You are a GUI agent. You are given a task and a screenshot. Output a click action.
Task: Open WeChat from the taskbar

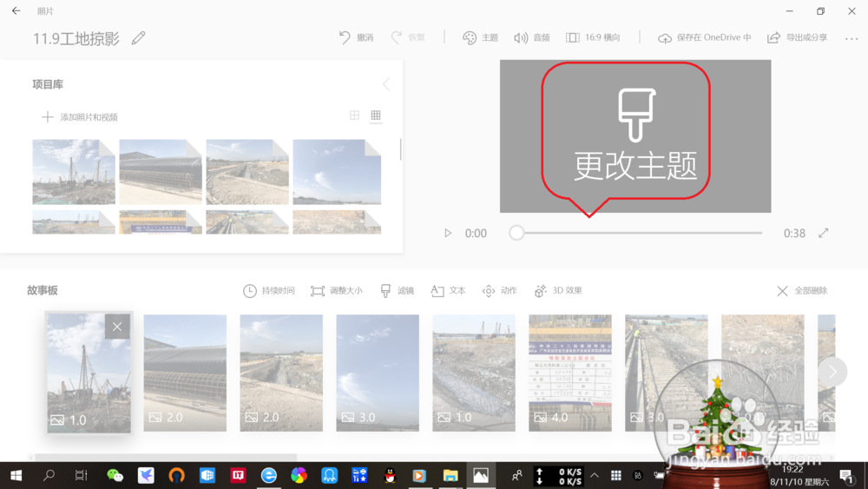click(x=115, y=475)
